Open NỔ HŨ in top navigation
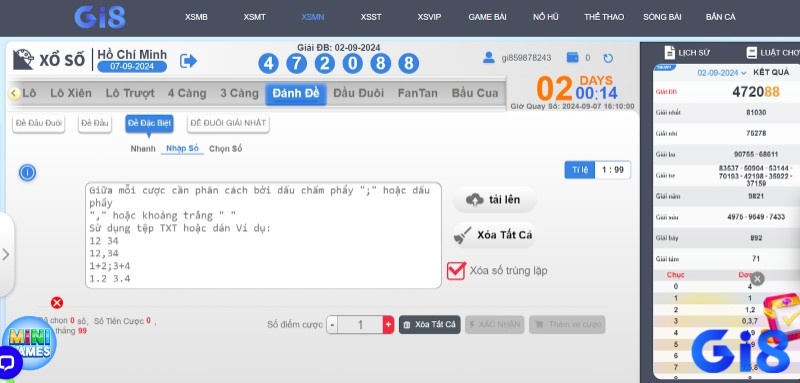Viewport: 800px width, 383px height. tap(545, 17)
